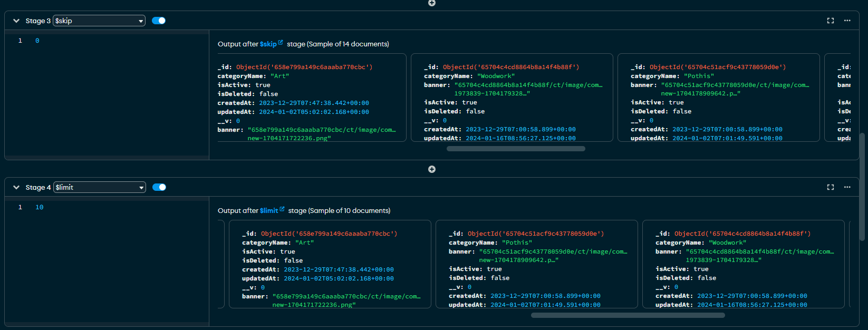Image resolution: width=868 pixels, height=330 pixels.
Task: Disable the Stage 4 $limit toggle
Action: pyautogui.click(x=159, y=187)
